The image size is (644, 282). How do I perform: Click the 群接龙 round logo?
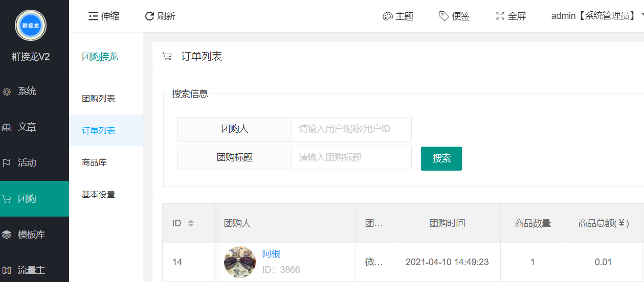[x=31, y=25]
